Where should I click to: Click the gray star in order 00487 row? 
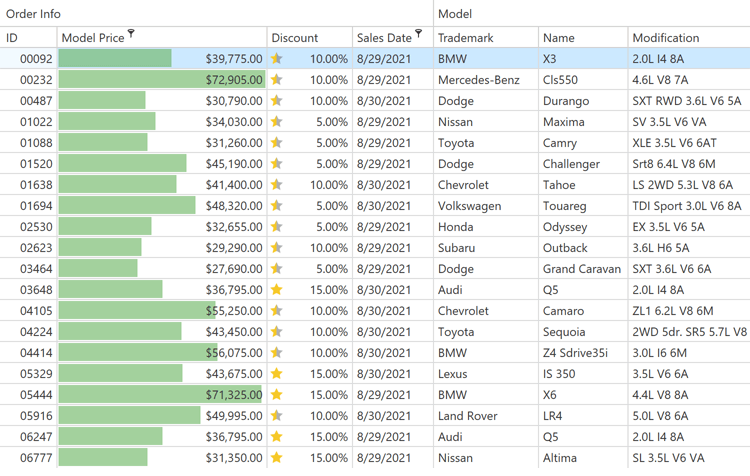pyautogui.click(x=277, y=101)
